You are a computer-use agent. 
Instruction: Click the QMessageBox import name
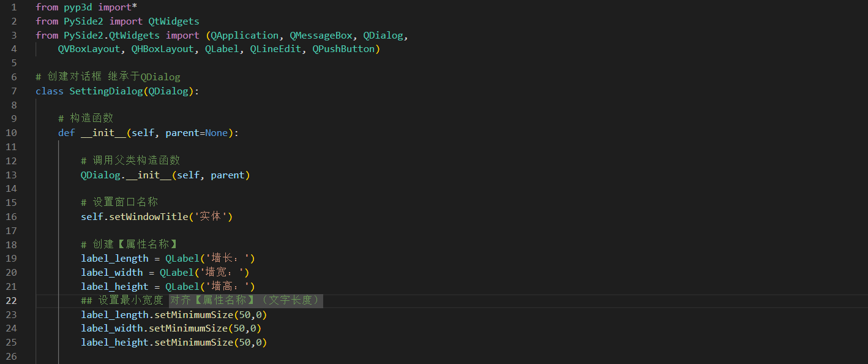click(x=321, y=35)
